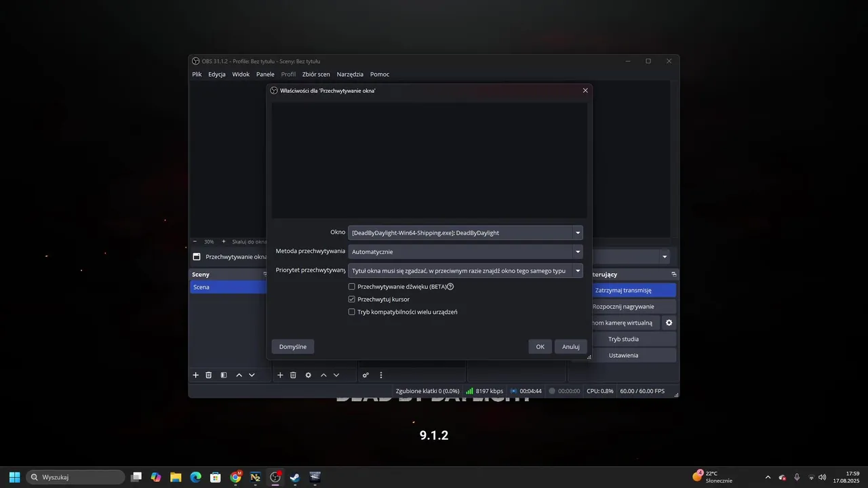Delete the selected scene with trash icon
This screenshot has height=488, width=868.
pyautogui.click(x=209, y=375)
